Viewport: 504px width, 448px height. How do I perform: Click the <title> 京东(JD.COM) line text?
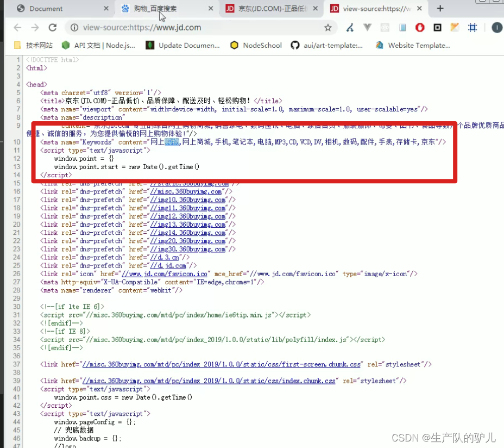point(161,101)
